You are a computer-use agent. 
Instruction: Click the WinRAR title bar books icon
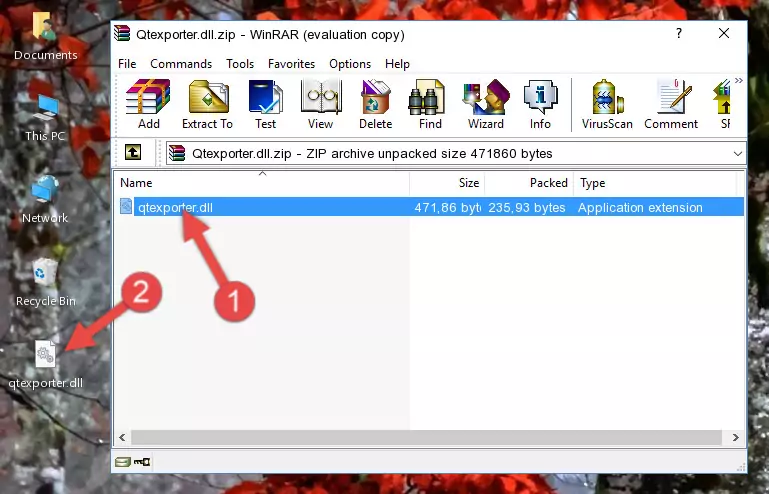(x=122, y=33)
